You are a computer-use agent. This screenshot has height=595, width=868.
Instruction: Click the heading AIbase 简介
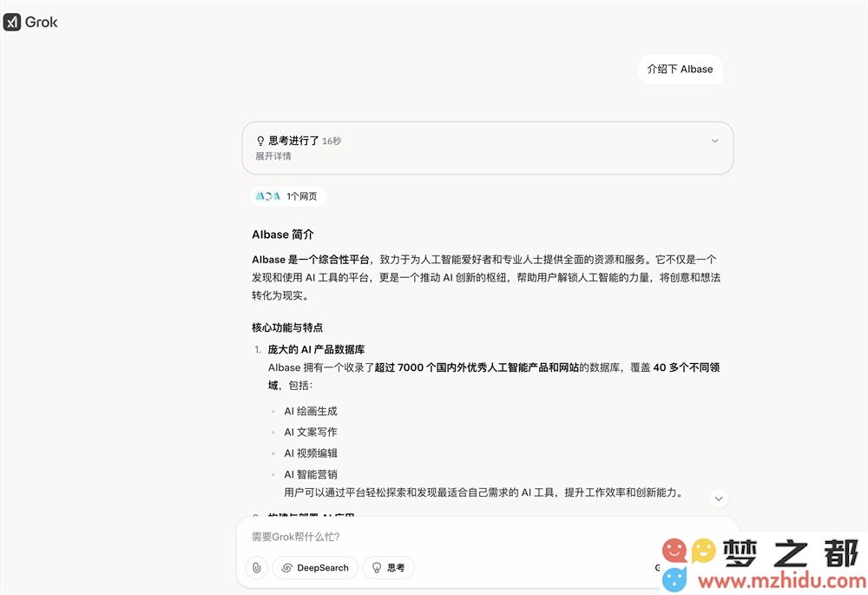click(282, 235)
